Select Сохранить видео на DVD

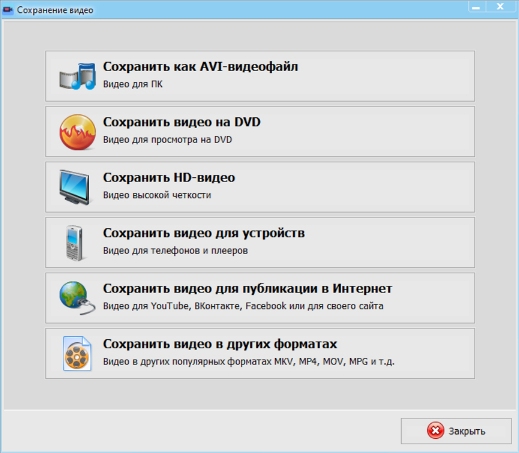[260, 131]
